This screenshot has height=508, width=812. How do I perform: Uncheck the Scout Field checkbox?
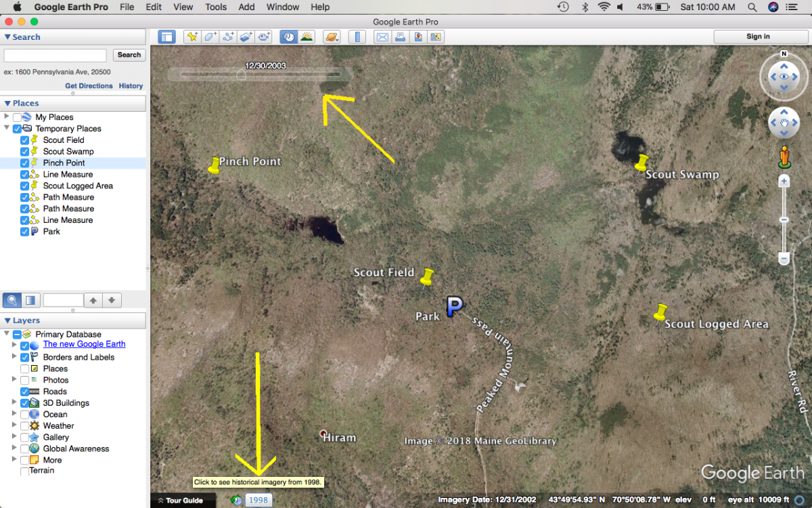24,140
